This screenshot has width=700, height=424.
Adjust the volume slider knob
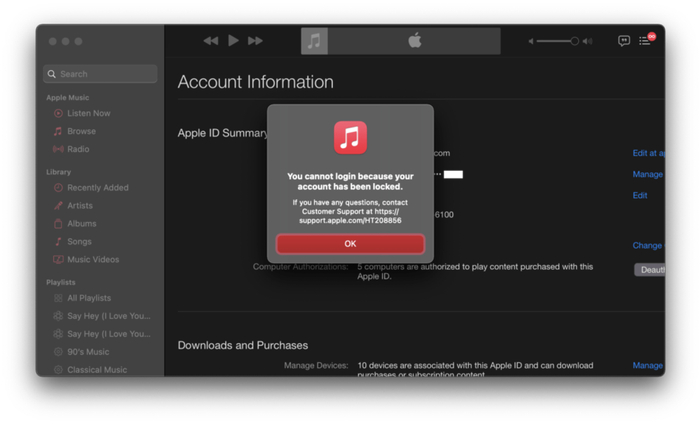575,41
